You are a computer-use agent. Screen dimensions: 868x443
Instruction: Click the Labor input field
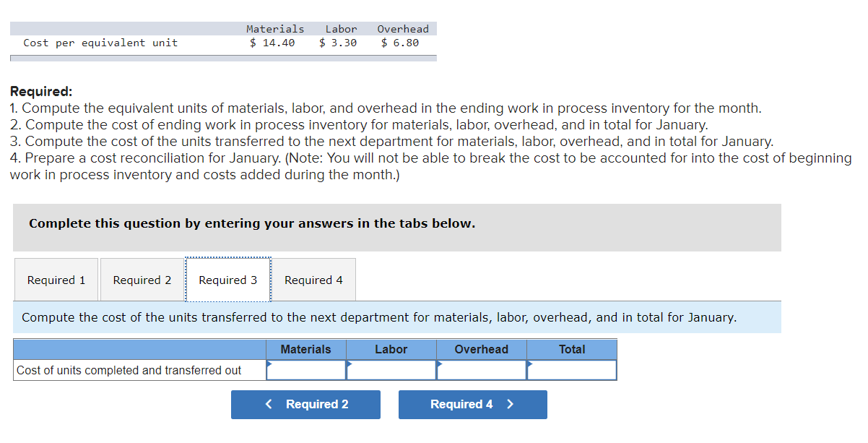[x=392, y=370]
